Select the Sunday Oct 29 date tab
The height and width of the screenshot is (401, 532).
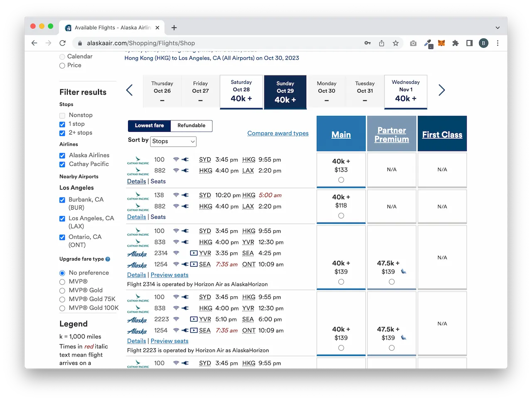point(285,92)
